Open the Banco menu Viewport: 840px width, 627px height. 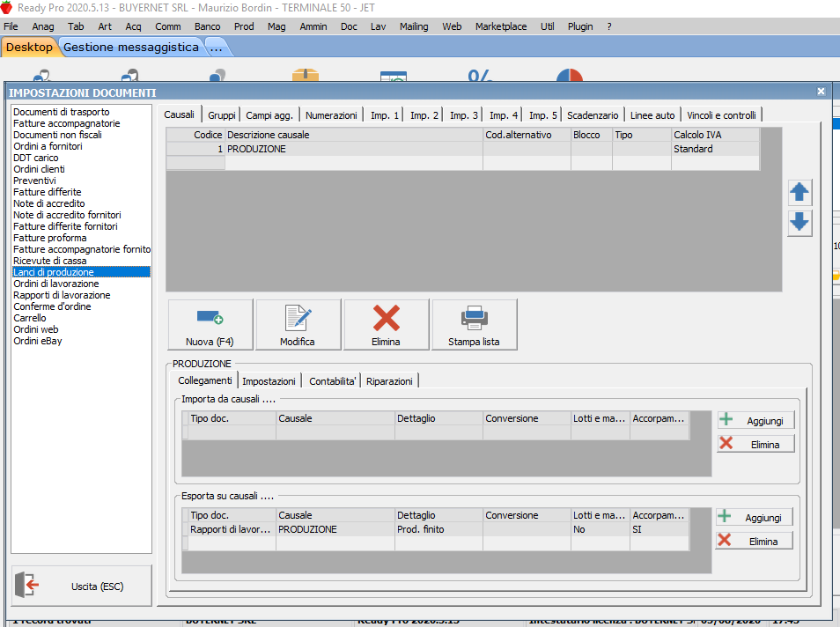(x=207, y=26)
